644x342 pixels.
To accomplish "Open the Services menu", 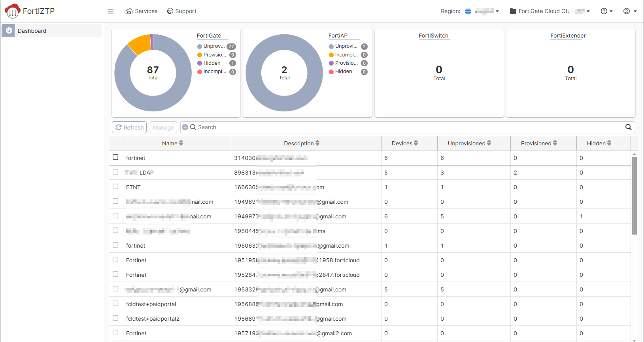I will click(141, 11).
